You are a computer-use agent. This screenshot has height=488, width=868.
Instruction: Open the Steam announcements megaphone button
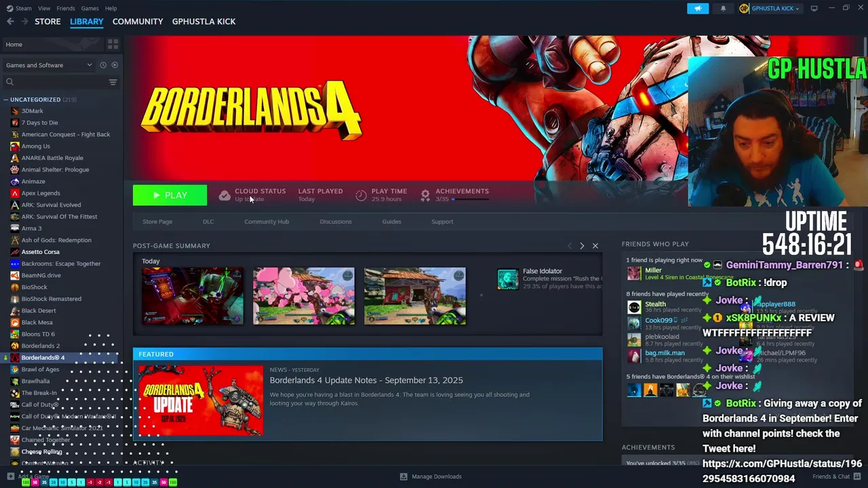tap(698, 9)
